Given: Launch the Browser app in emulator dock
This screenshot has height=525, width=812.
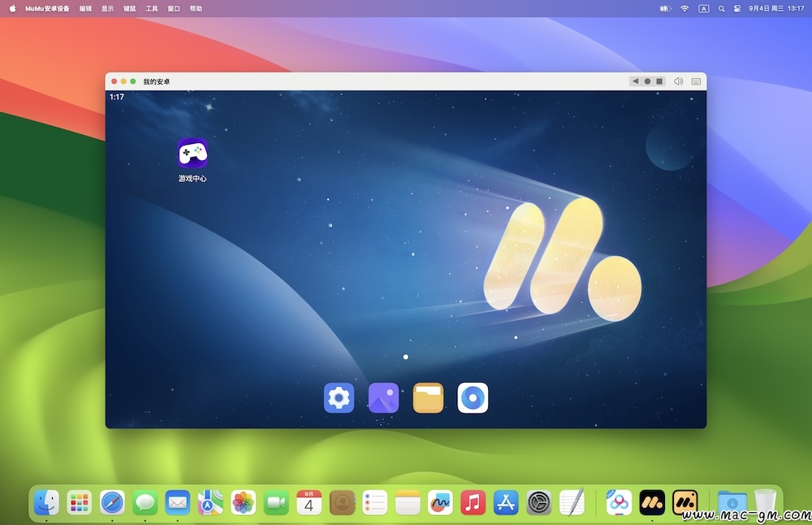Looking at the screenshot, I should 473,398.
